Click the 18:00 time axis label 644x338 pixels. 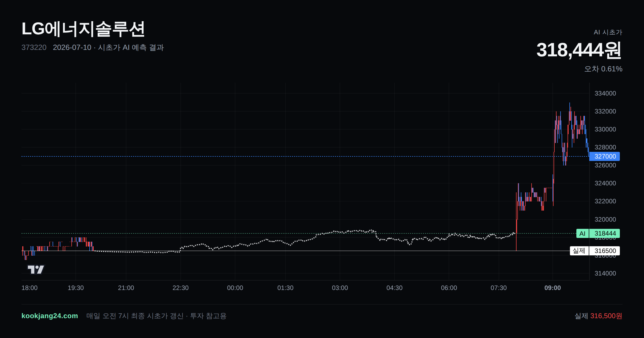(x=30, y=288)
